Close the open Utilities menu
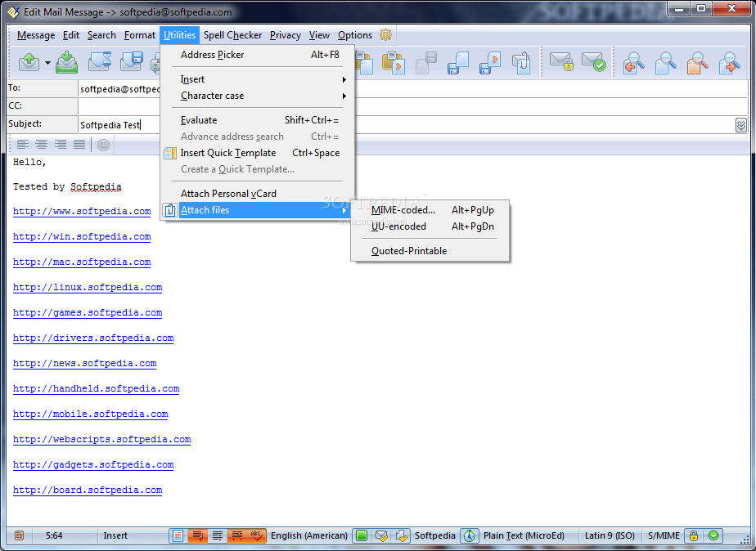This screenshot has width=756, height=551. point(179,35)
